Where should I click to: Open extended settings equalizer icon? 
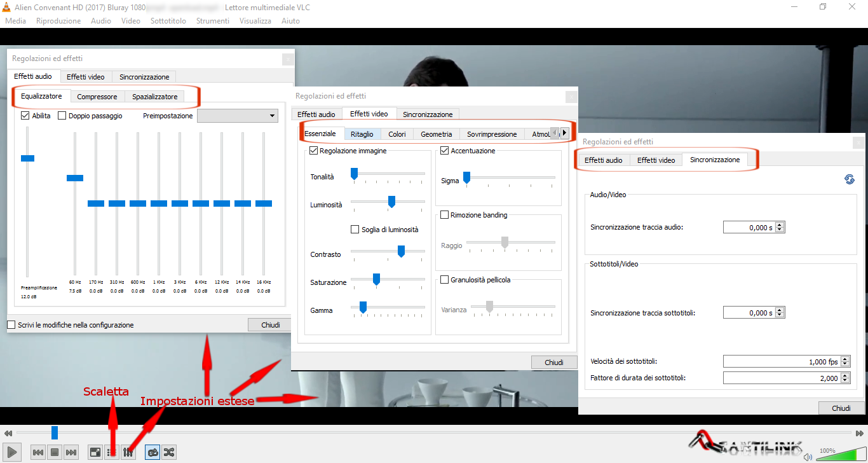pyautogui.click(x=128, y=452)
